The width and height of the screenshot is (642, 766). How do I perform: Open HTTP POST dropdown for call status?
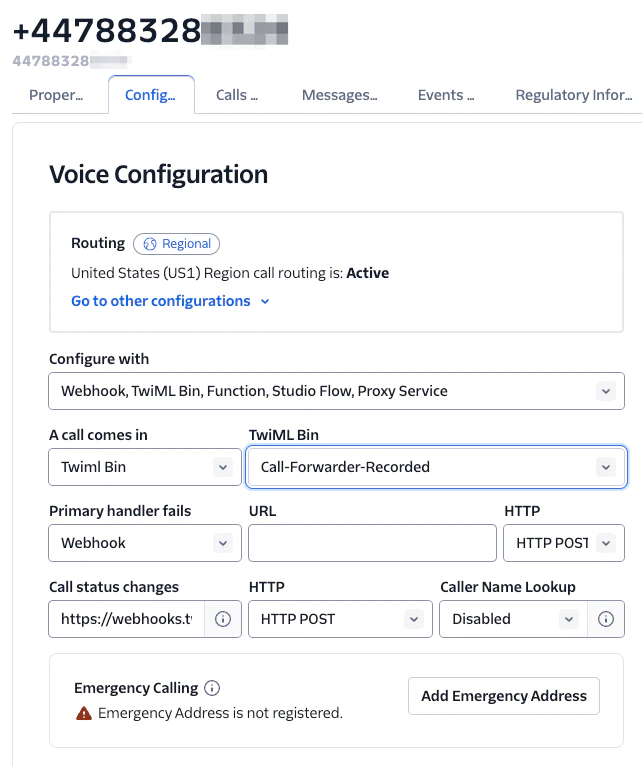(340, 619)
